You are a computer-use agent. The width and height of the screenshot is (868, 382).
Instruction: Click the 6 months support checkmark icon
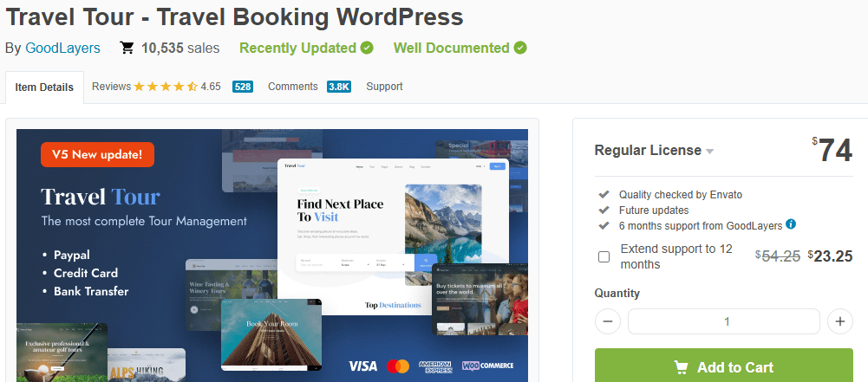604,225
